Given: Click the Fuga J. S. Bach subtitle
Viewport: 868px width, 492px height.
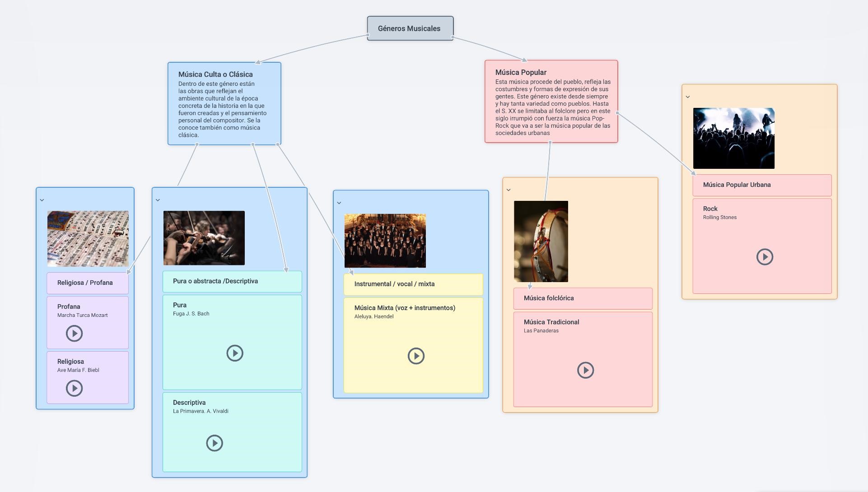Looking at the screenshot, I should click(191, 314).
